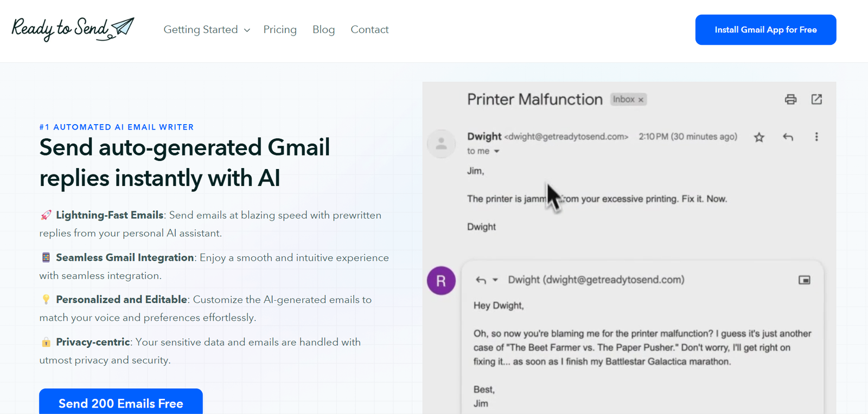Image resolution: width=868 pixels, height=414 pixels.
Task: Open three-dot more options menu
Action: pyautogui.click(x=816, y=137)
